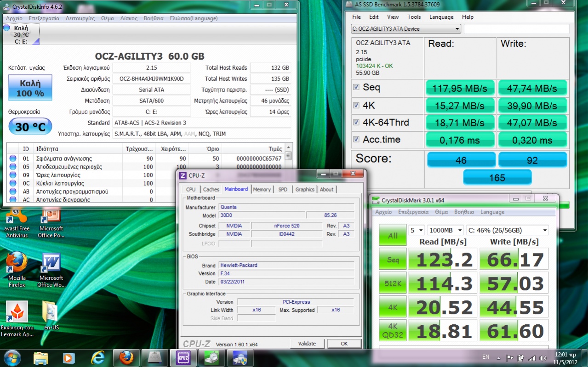Click the CPU-Z title bar logo icon

pyautogui.click(x=183, y=175)
